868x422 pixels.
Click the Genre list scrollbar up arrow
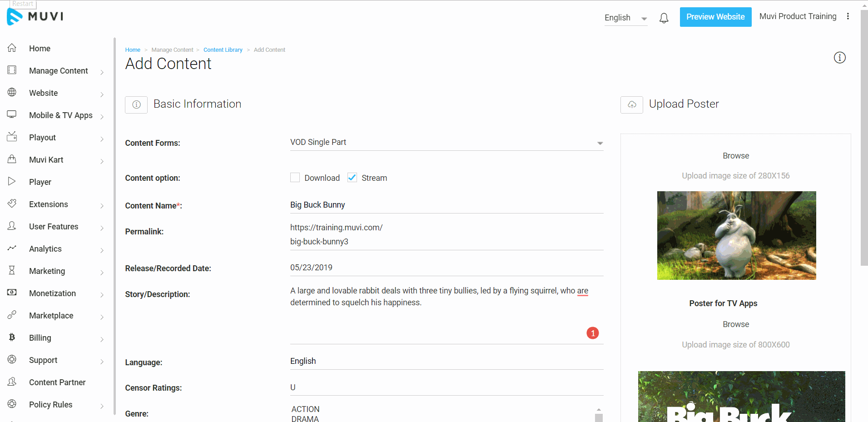tap(599, 409)
